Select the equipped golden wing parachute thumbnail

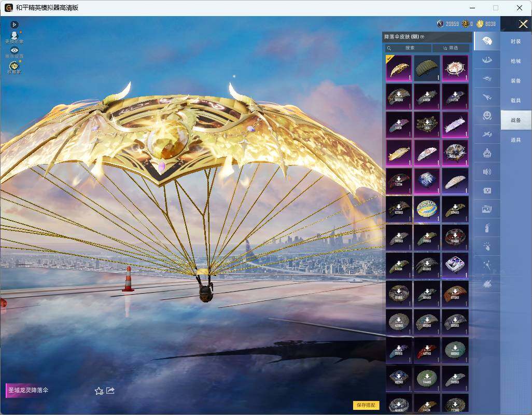pos(399,68)
